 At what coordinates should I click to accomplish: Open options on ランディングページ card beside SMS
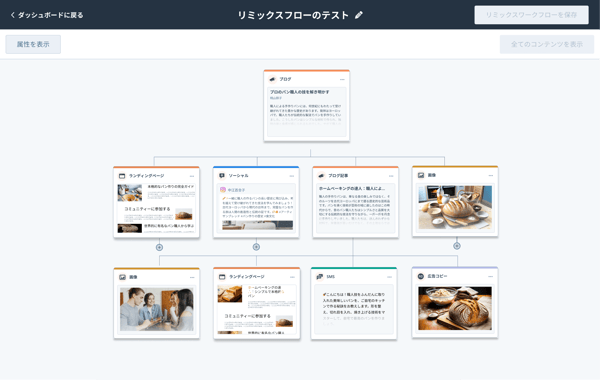point(292,277)
